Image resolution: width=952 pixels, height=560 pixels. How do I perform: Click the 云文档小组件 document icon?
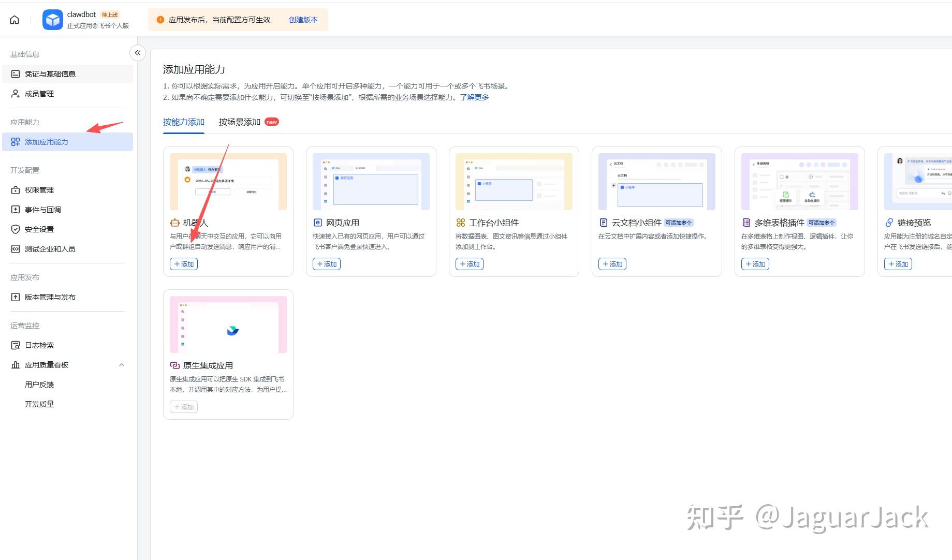point(603,223)
